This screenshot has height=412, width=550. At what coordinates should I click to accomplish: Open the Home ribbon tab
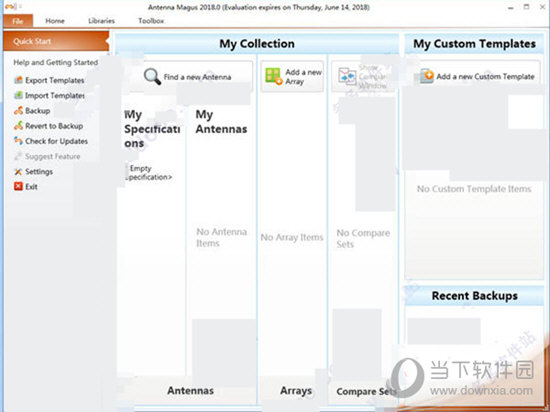(x=55, y=21)
